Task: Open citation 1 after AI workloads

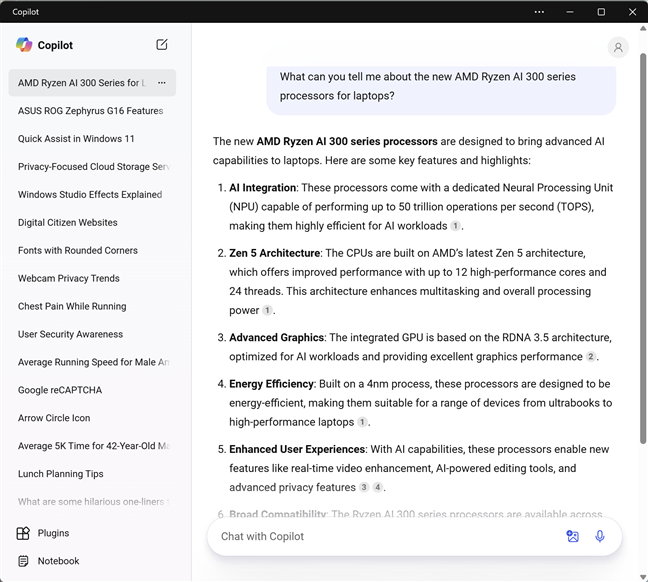Action: coord(455,226)
